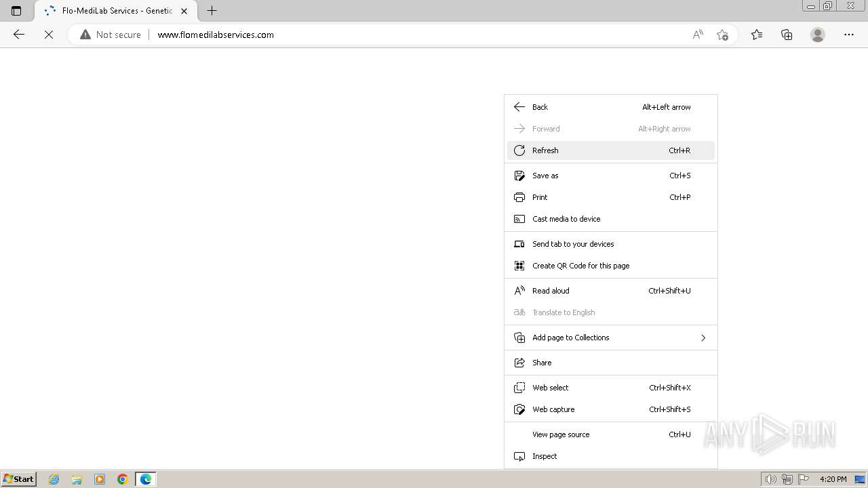868x488 pixels.
Task: Open the network tray icon
Action: [787, 479]
